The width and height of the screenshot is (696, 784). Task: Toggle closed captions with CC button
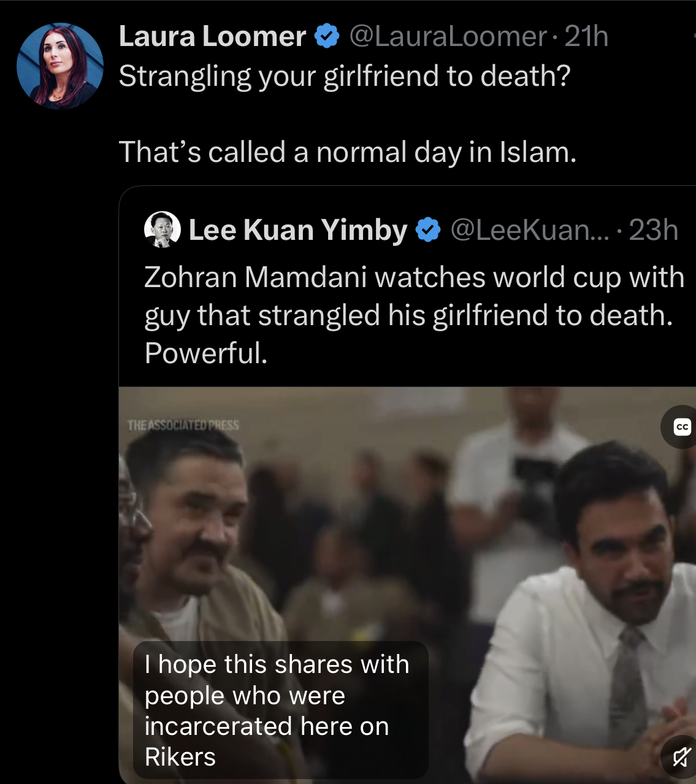(x=681, y=427)
